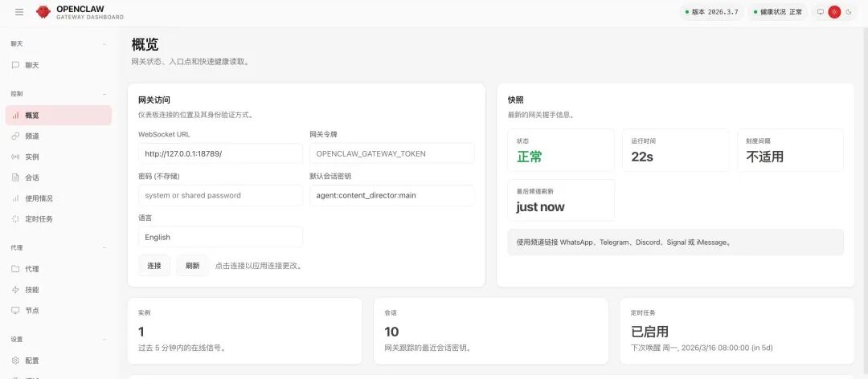Open 技能 skills lightning icon
Screen dimensions: 868x379
pos(15,290)
